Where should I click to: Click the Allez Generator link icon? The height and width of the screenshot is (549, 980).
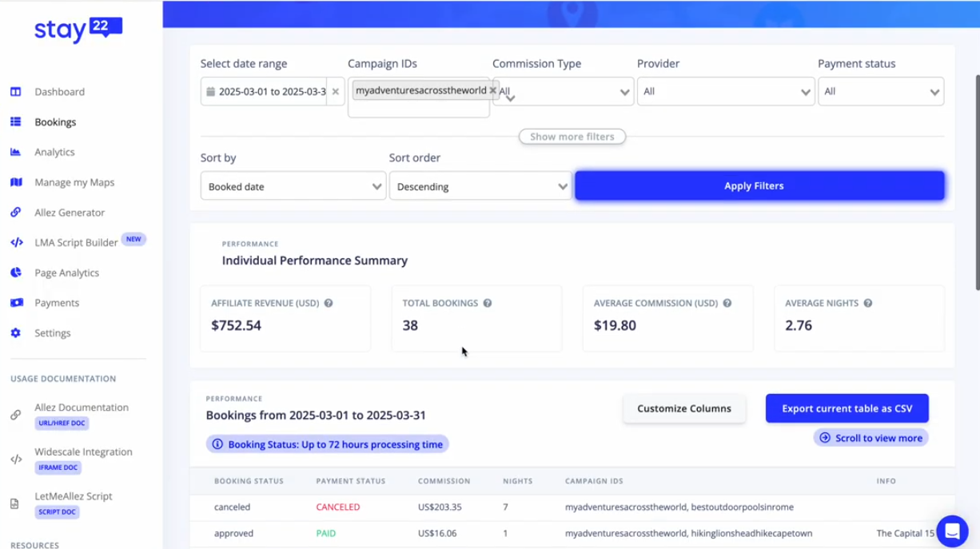[x=16, y=213]
